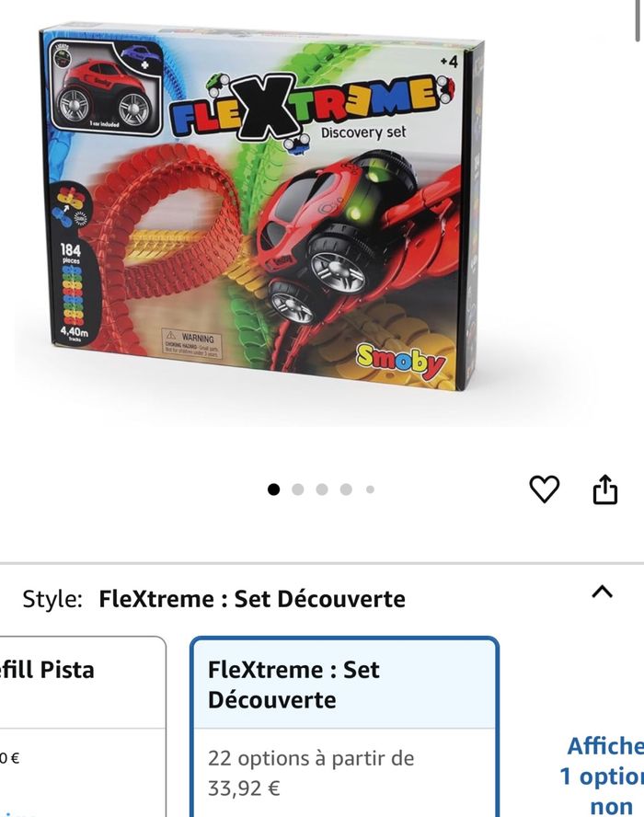The height and width of the screenshot is (817, 644).
Task: Show the fourth image carousel dot
Action: (x=346, y=489)
